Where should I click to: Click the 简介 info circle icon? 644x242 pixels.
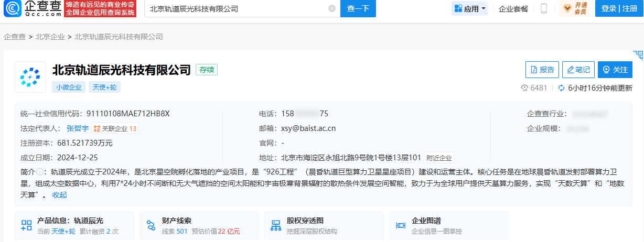pos(39,172)
